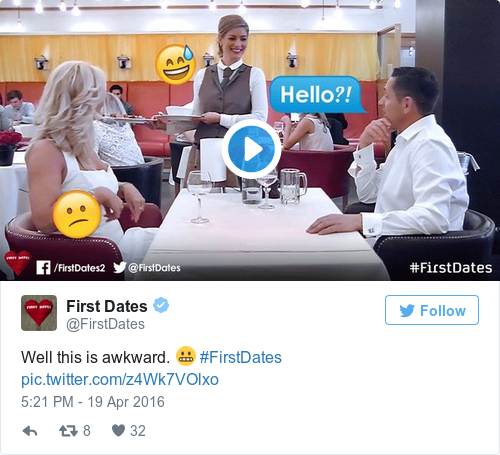Open the pic.twitter.com/z4Wk7VOlxo link

coord(120,379)
